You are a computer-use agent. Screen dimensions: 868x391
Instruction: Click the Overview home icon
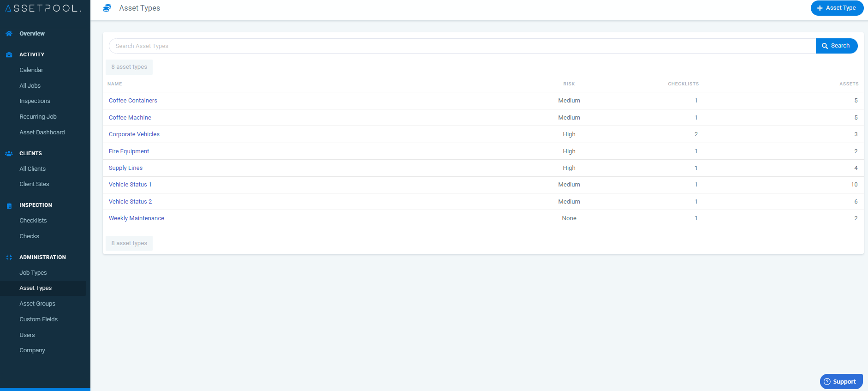click(9, 34)
